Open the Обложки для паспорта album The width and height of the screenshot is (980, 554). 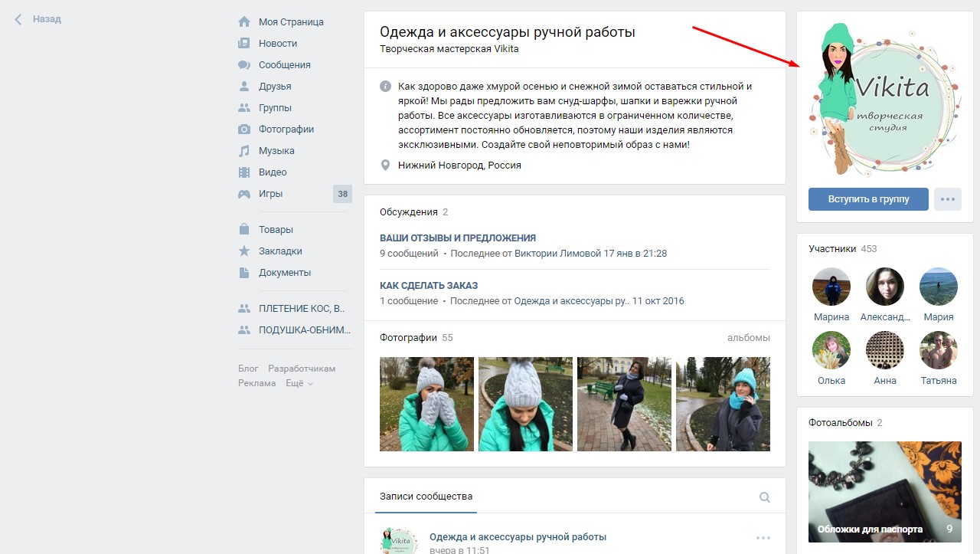click(x=885, y=492)
